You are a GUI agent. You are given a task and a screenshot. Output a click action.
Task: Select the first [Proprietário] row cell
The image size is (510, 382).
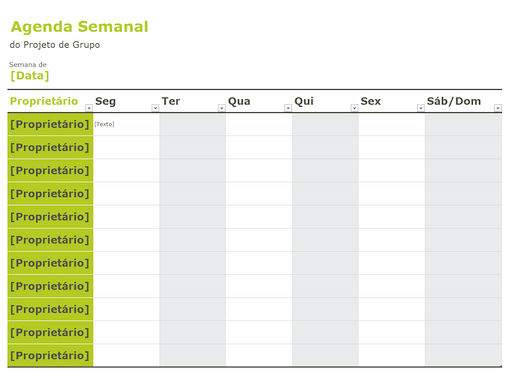(50, 124)
